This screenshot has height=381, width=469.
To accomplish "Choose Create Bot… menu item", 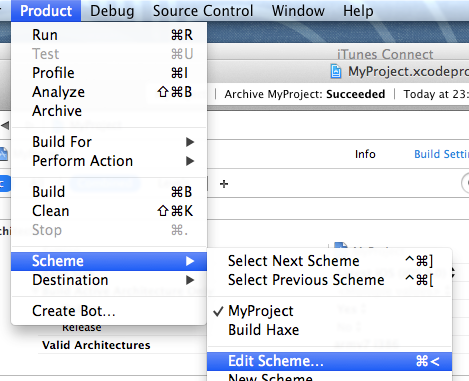I will pos(109,311).
